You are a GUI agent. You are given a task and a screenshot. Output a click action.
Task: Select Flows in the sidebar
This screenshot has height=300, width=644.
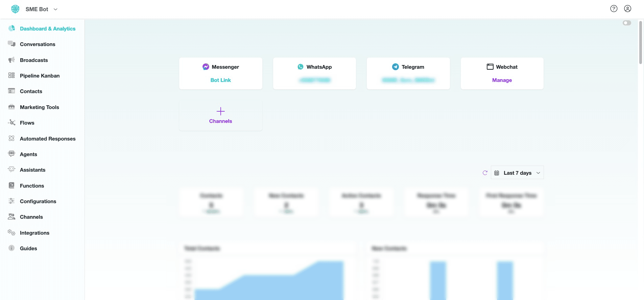click(x=27, y=123)
